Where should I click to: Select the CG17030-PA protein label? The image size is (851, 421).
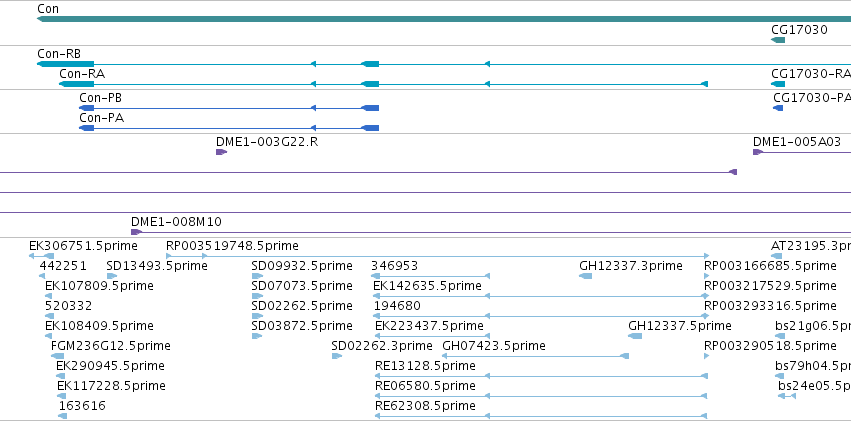(812, 98)
